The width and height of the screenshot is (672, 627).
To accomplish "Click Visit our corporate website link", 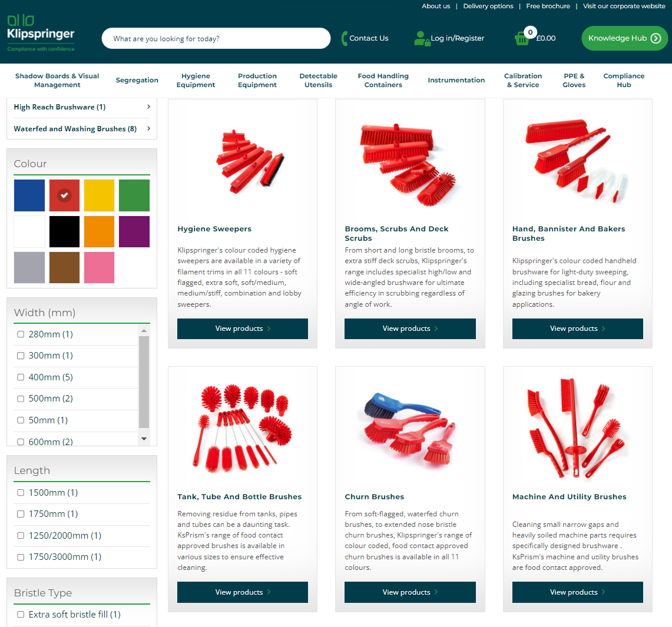I will 624,6.
